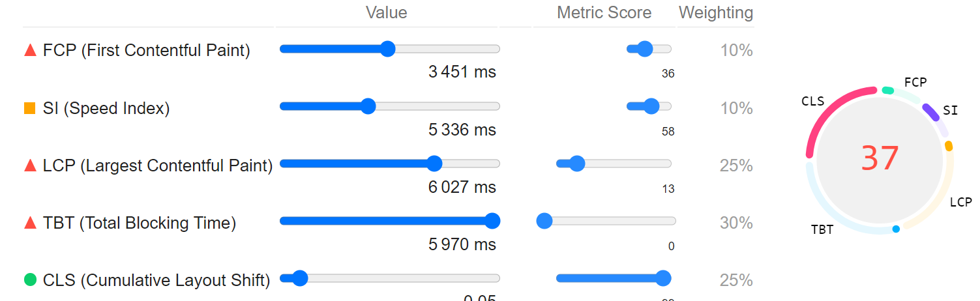
Task: Click the red triangle icon beside TBT
Action: tap(30, 223)
